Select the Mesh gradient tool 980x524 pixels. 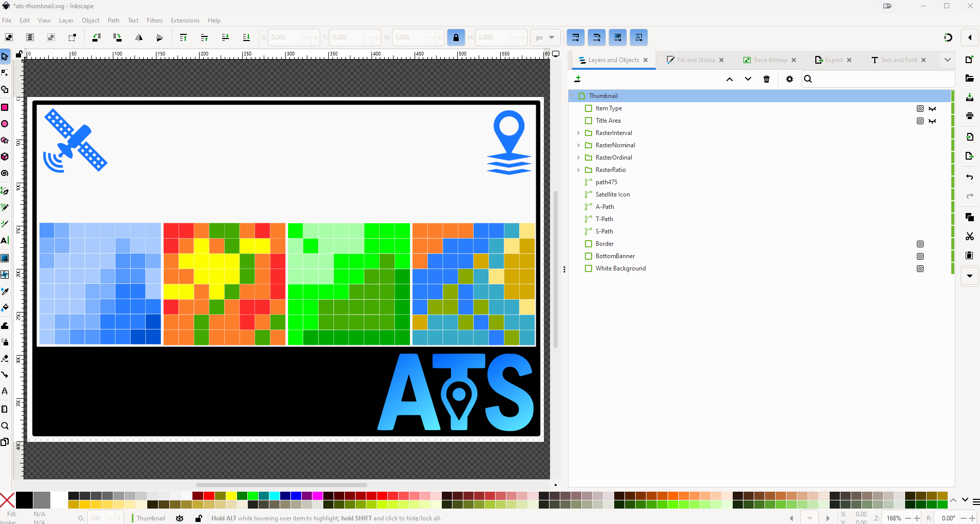click(x=5, y=274)
